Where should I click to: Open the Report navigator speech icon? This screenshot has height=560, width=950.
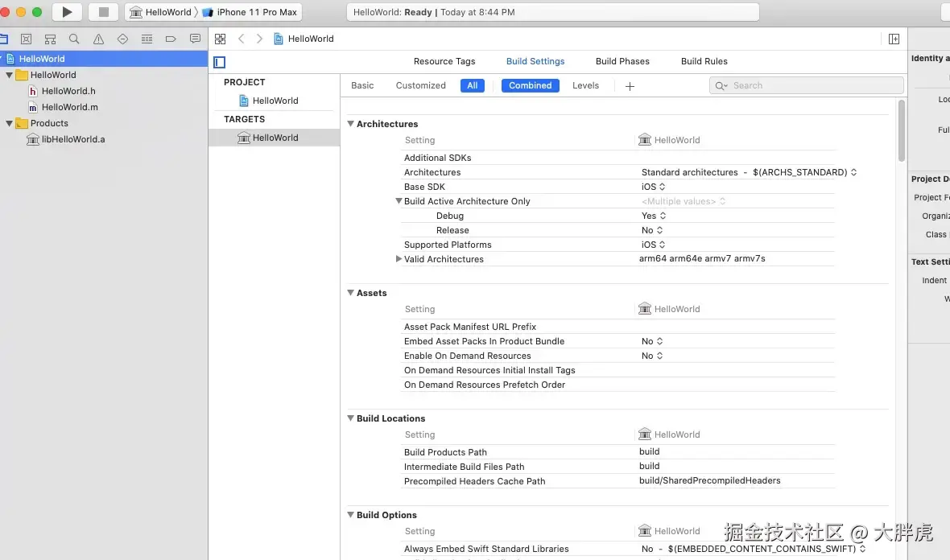195,39
